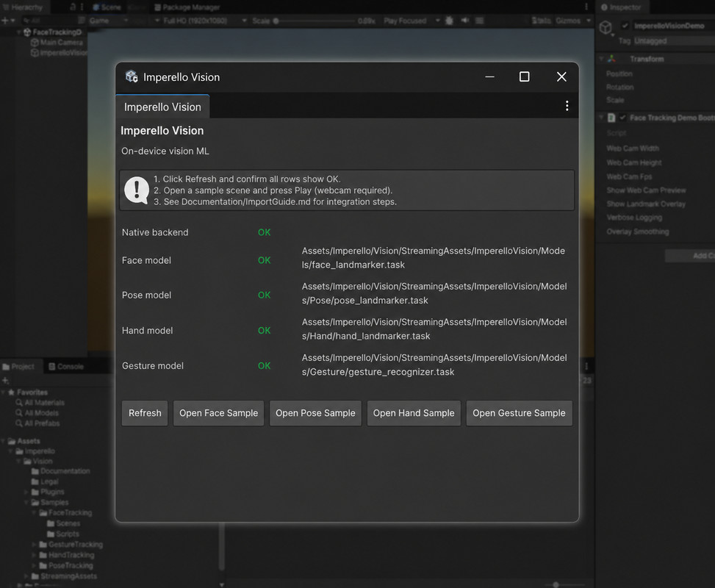Click the Refresh button
This screenshot has width=715, height=588.
pyautogui.click(x=145, y=413)
